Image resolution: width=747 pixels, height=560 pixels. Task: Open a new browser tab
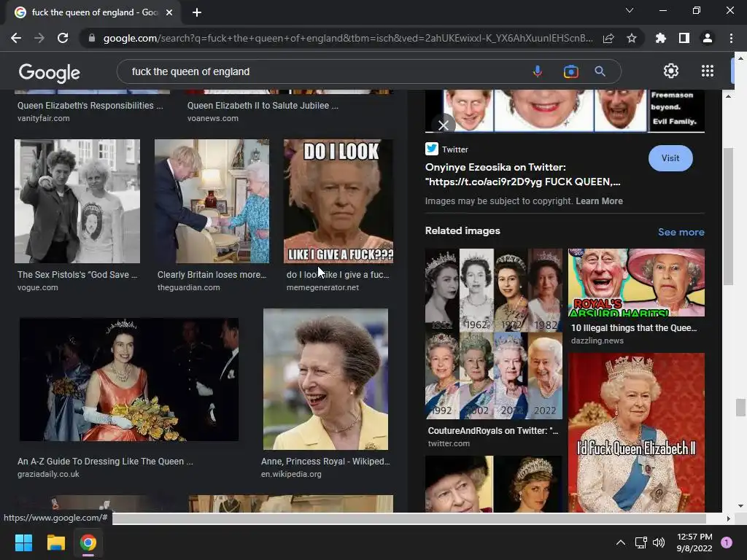click(197, 12)
